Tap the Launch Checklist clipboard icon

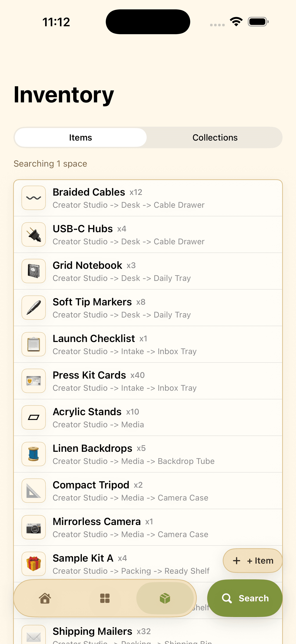(x=34, y=344)
